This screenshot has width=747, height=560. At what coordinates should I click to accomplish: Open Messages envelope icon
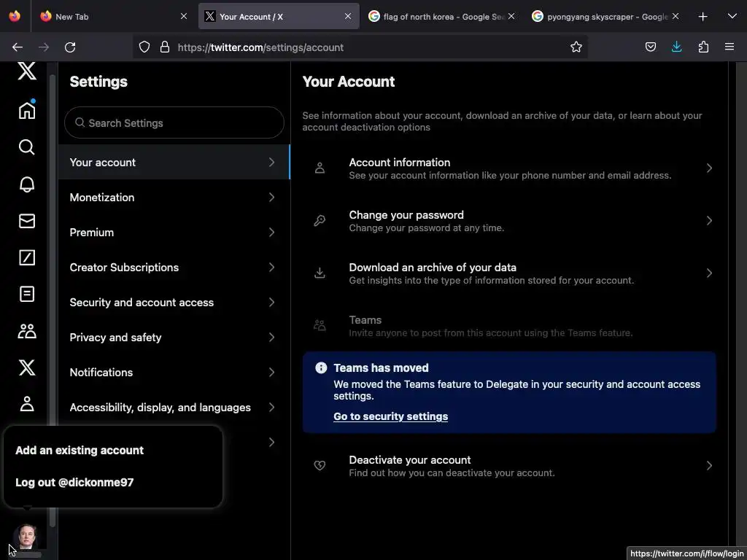[x=27, y=221]
